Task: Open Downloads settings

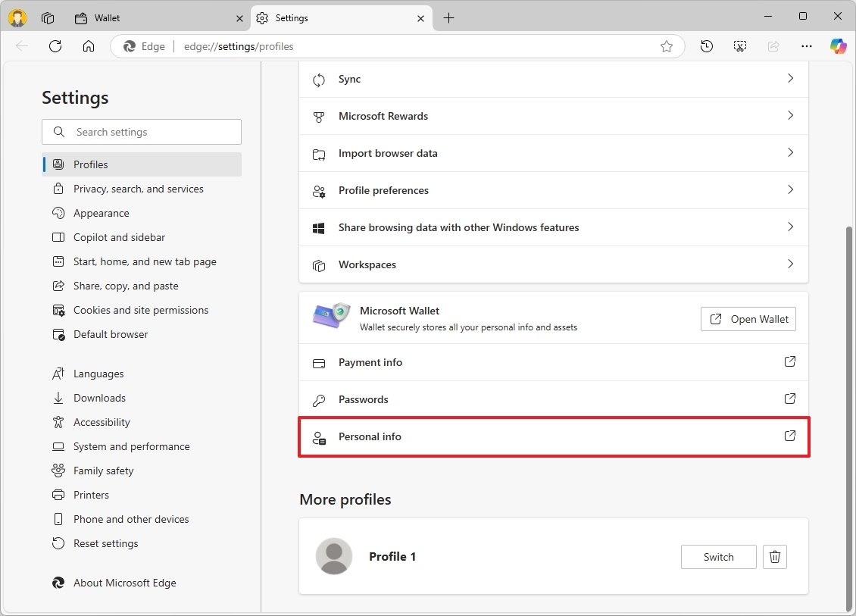Action: [x=142, y=398]
